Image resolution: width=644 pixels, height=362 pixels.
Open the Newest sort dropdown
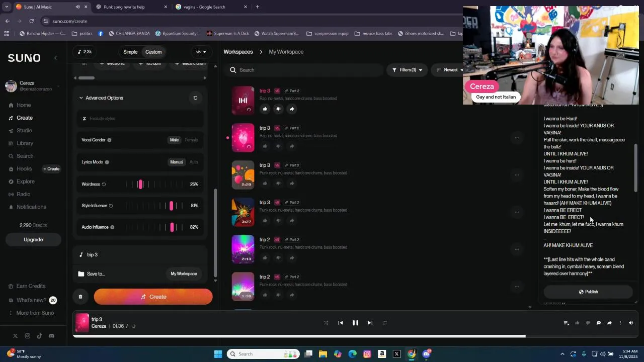(x=447, y=70)
